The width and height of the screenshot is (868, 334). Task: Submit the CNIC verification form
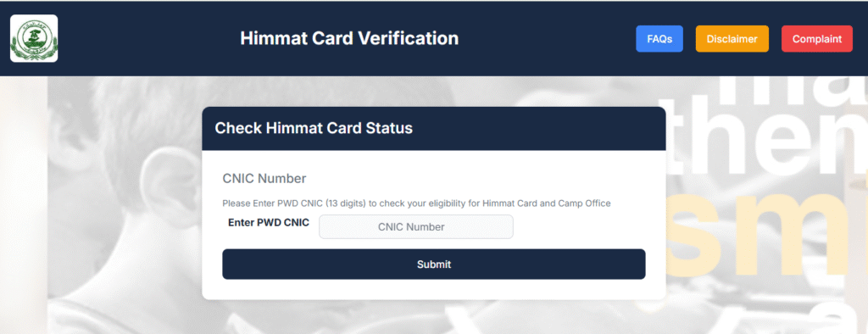tap(434, 264)
